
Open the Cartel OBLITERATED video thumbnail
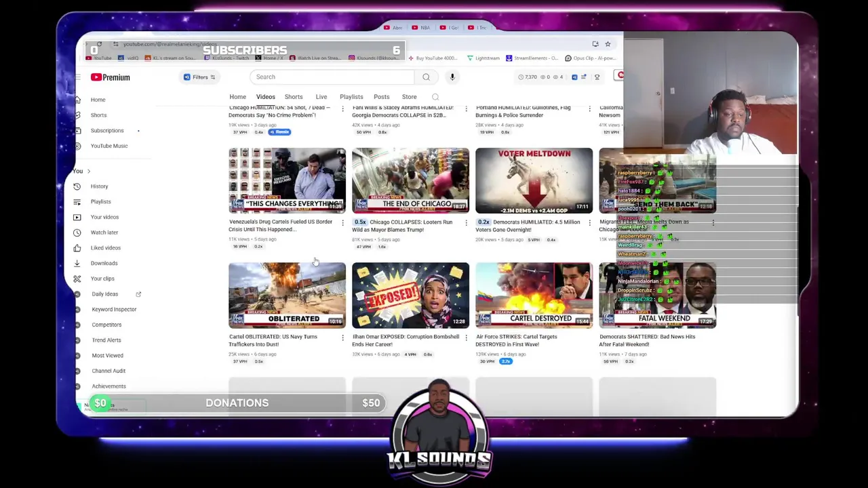click(x=287, y=295)
